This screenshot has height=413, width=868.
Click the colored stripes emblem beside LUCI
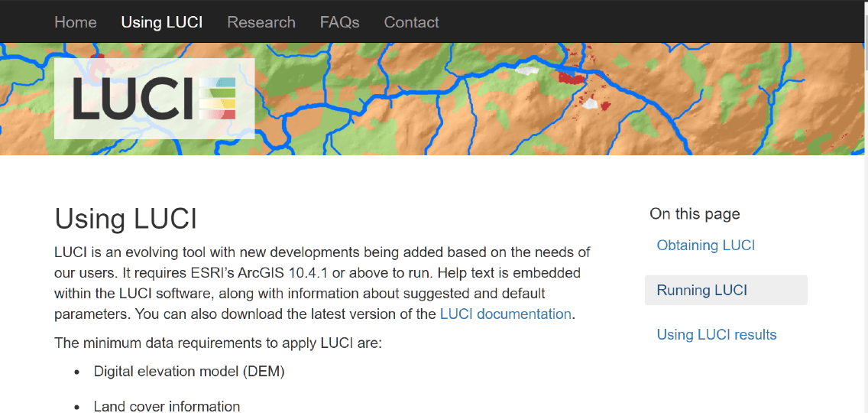click(217, 99)
